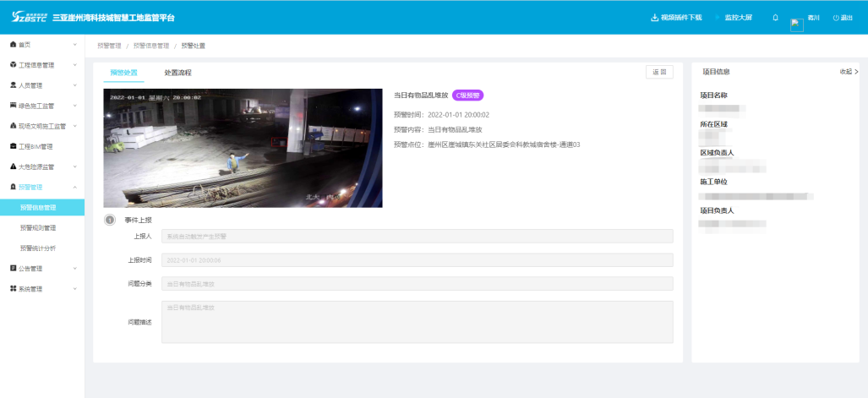868x398 pixels.
Task: Collapse the 项目信息 panel via 收起
Action: point(848,72)
